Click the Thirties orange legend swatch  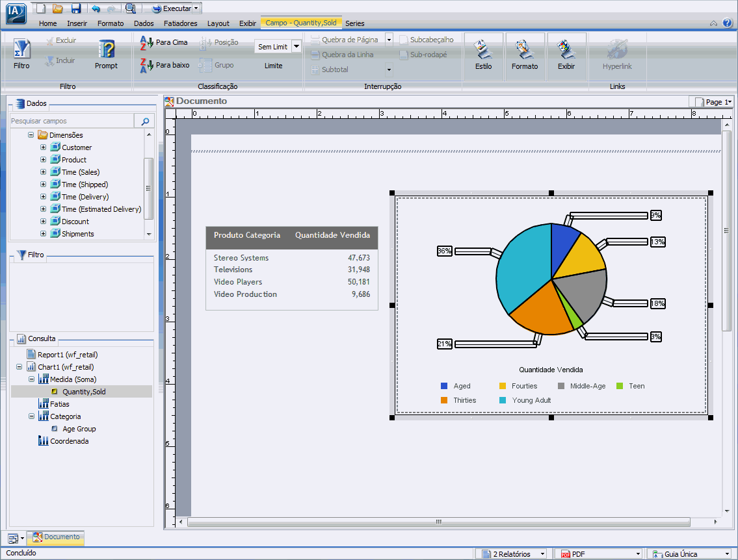pos(444,400)
